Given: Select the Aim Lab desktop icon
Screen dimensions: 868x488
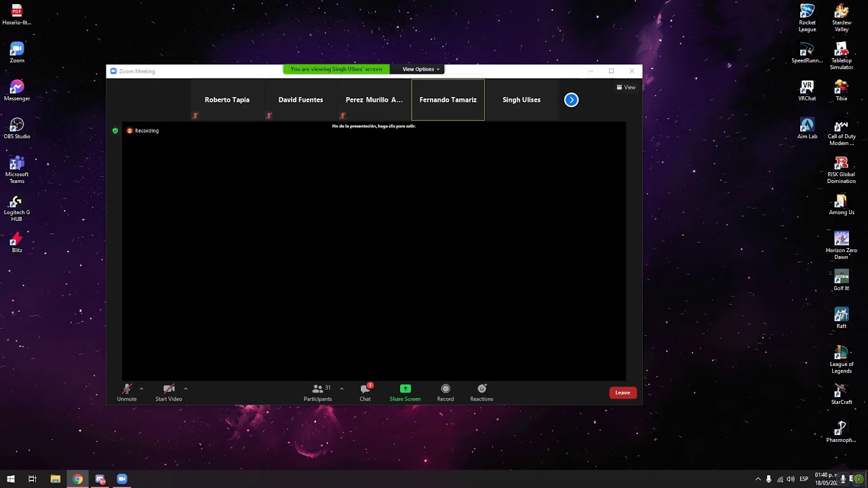Looking at the screenshot, I should tap(807, 129).
